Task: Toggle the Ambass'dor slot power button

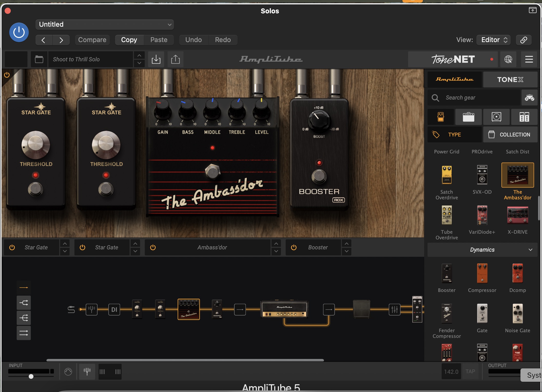Action: pos(153,247)
